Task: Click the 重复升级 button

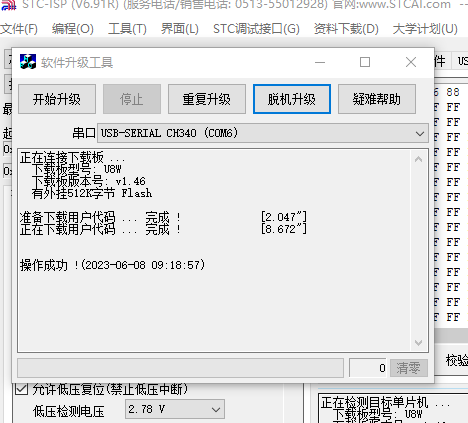Action: [x=207, y=99]
